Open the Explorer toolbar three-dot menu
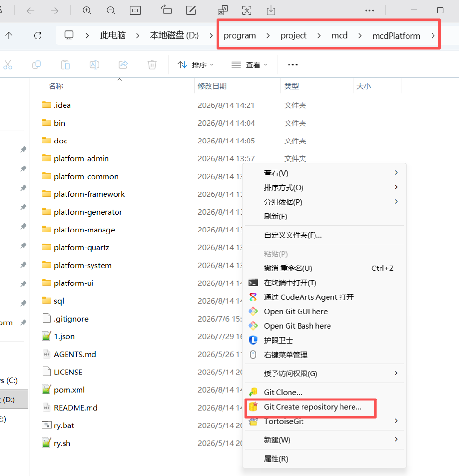Image resolution: width=459 pixels, height=476 pixels. pos(292,64)
